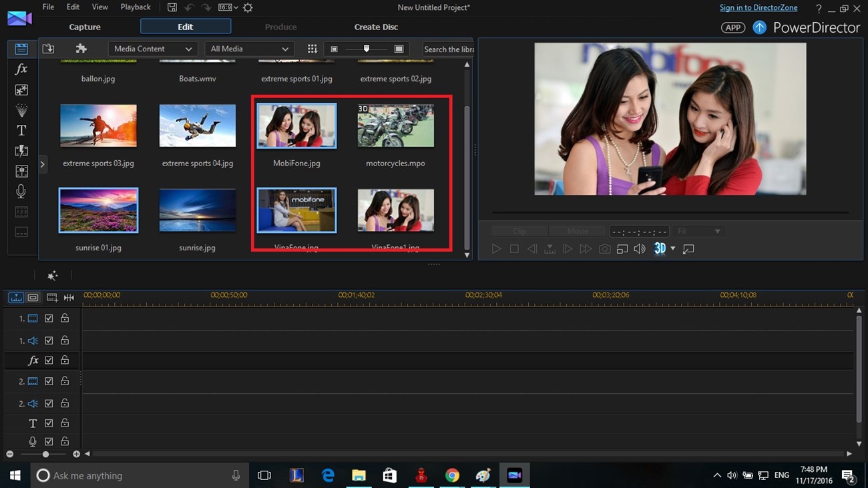Open the Media Content dropdown

(153, 49)
